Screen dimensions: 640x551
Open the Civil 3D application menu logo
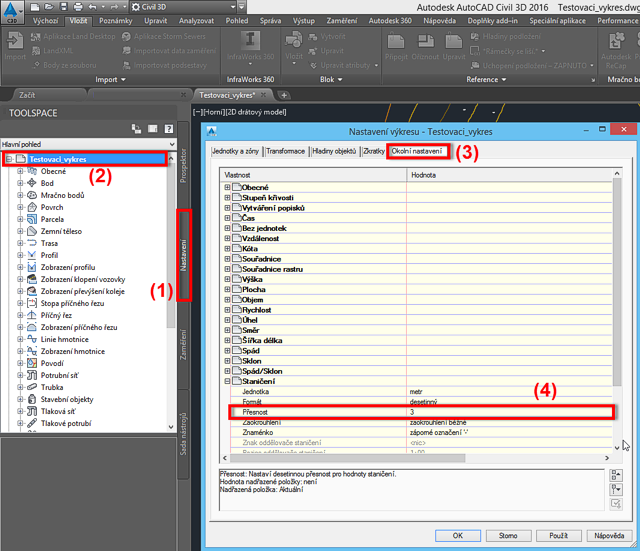tap(11, 12)
